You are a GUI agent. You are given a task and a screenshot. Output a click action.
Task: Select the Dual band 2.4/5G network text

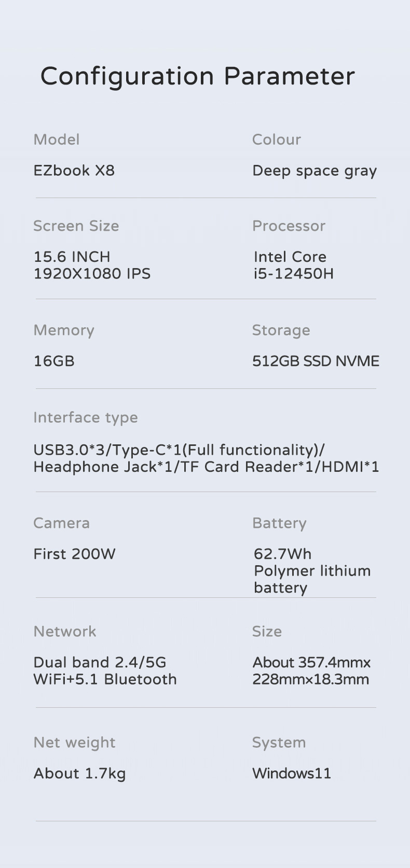pos(105,670)
